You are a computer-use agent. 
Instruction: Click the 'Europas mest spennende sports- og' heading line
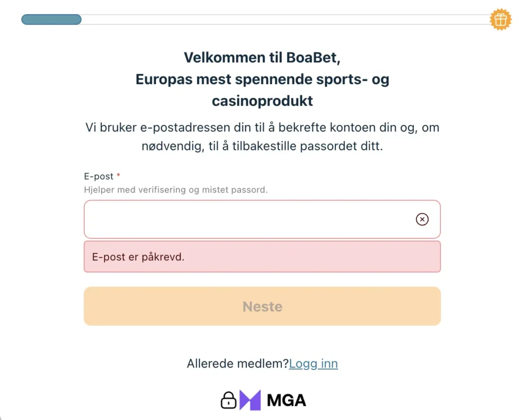(x=262, y=80)
